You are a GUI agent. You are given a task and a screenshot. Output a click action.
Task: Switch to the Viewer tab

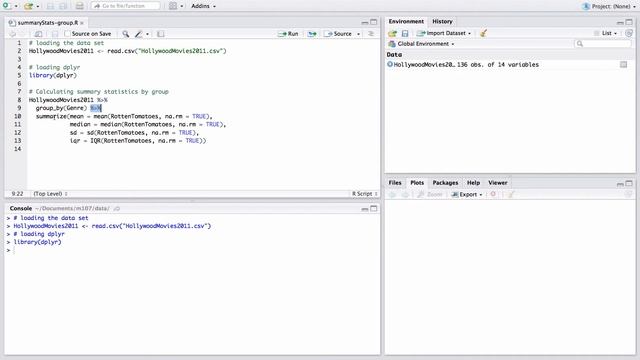498,183
